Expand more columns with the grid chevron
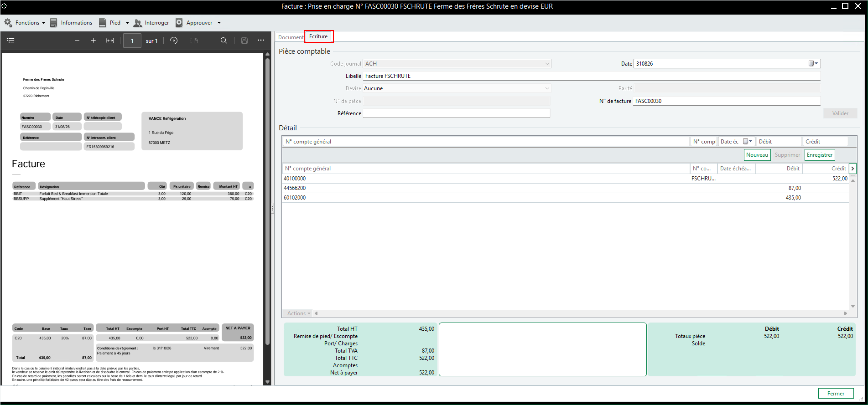868x405 pixels. [x=852, y=169]
